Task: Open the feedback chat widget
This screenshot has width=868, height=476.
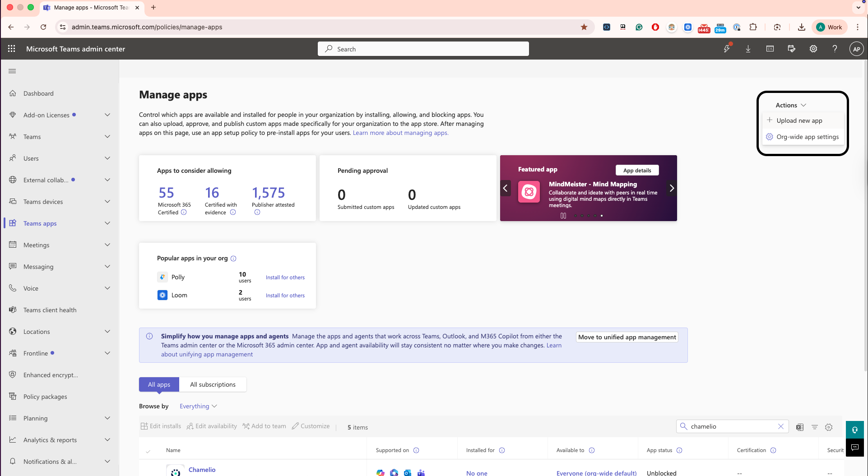Action: (x=855, y=448)
